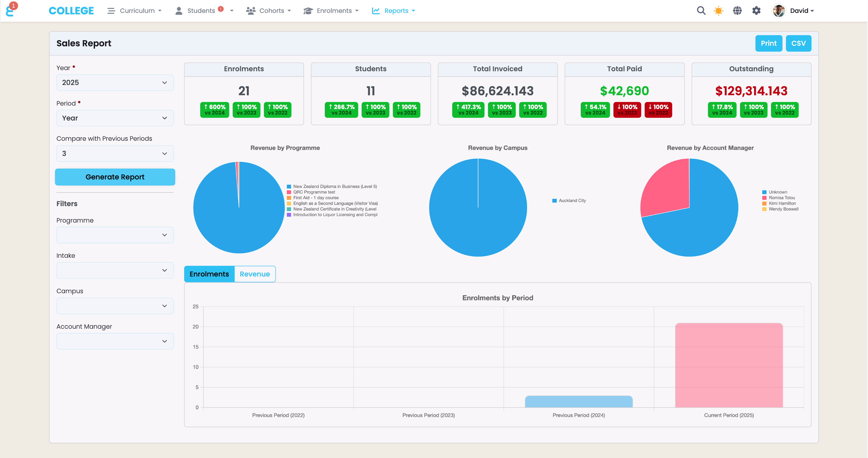Toggle Romisa Tolou legend entry

(781, 198)
